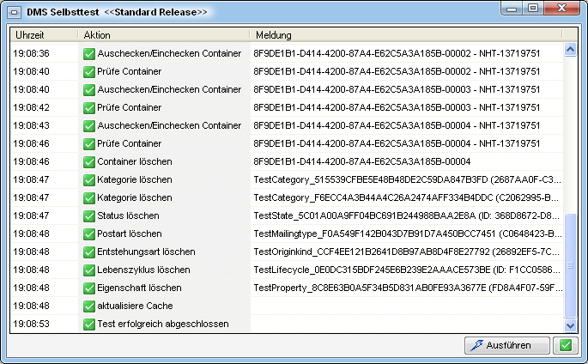Click green check icon beside 'Postart löschen'
Viewport: 588px width, 364px height.
(x=88, y=234)
